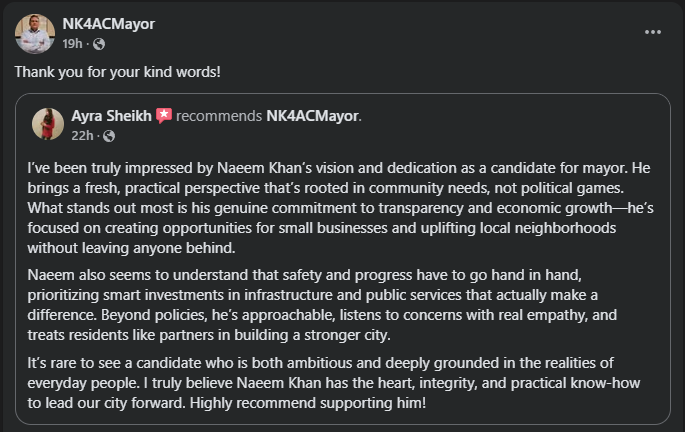Click the word "recommends" in the header
This screenshot has height=432, width=685.
219,116
